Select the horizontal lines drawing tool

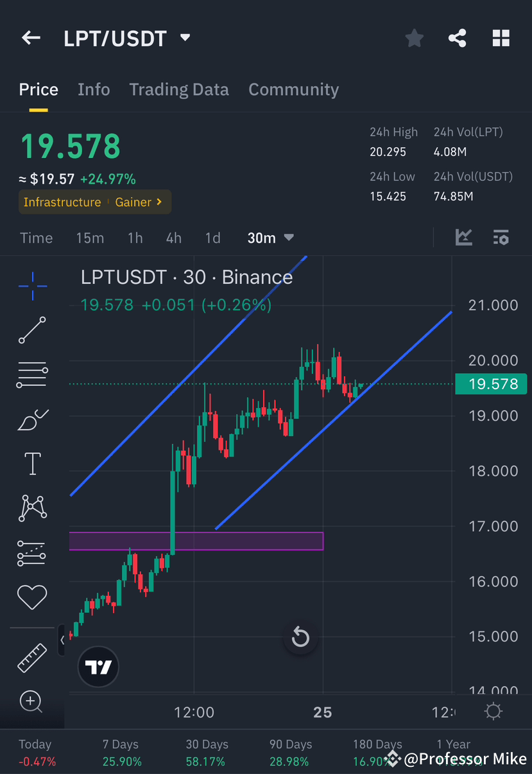click(32, 374)
